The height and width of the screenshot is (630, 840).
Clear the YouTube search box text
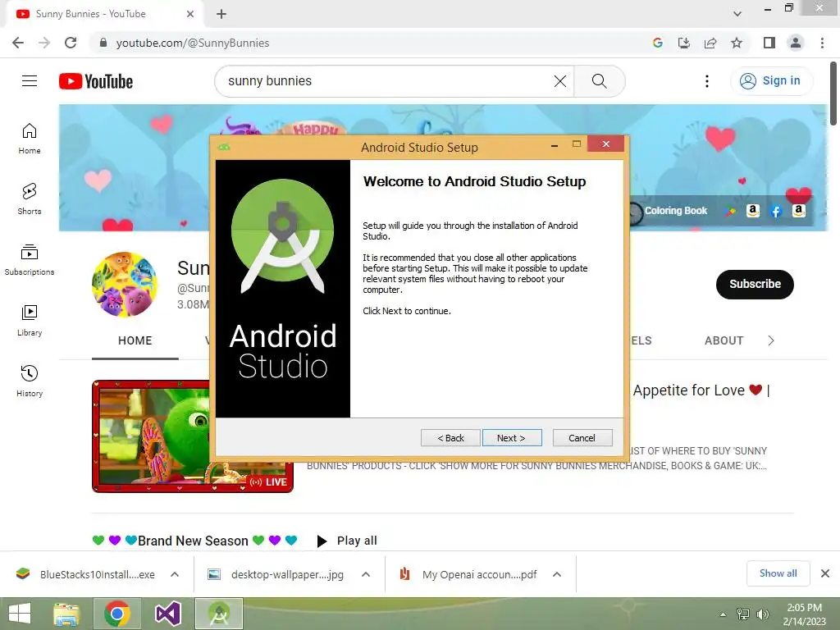click(x=559, y=81)
